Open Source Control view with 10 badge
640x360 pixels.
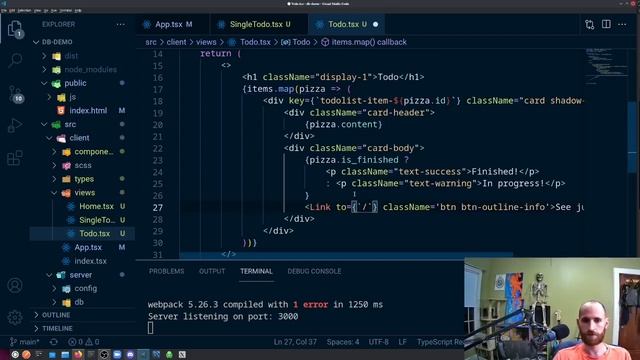tap(16, 94)
